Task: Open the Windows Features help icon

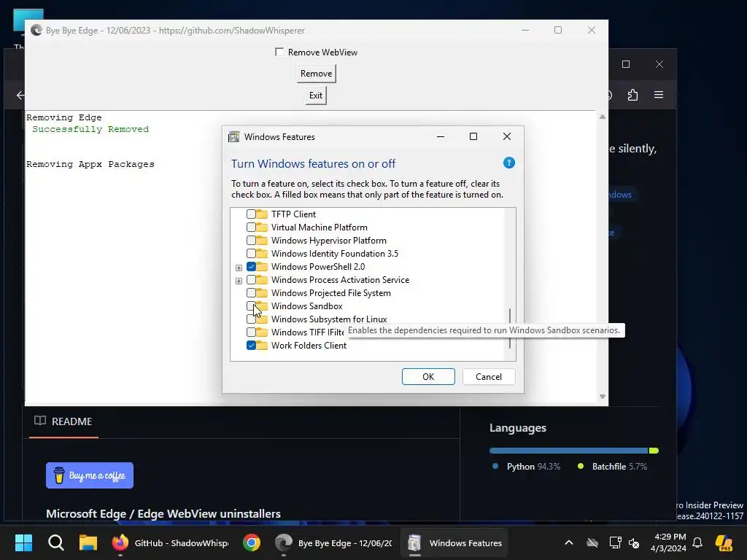Action: (508, 163)
